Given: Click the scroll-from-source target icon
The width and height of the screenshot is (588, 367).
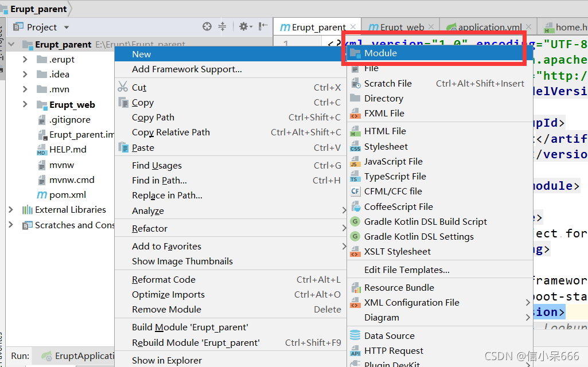Looking at the screenshot, I should click(207, 26).
